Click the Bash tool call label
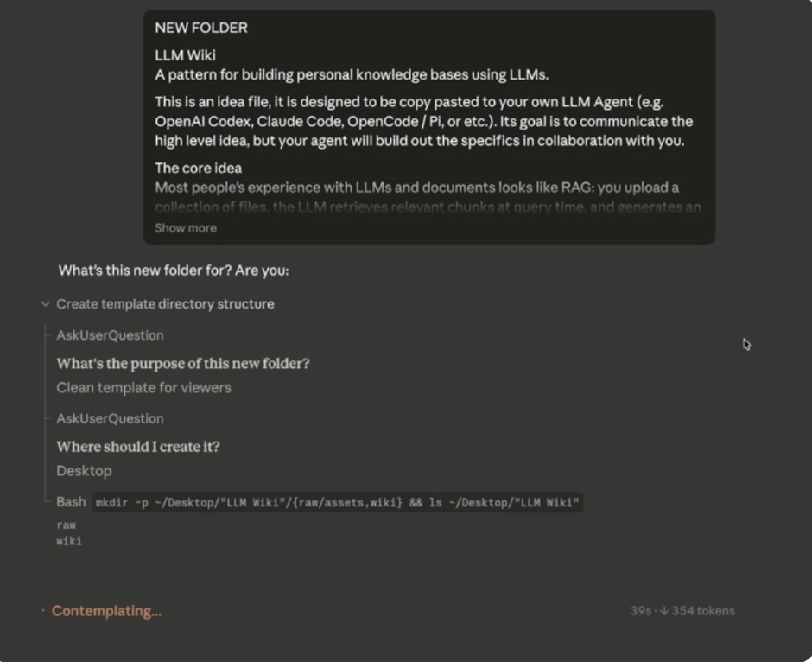Screen dimensions: 812x662 [x=71, y=502]
